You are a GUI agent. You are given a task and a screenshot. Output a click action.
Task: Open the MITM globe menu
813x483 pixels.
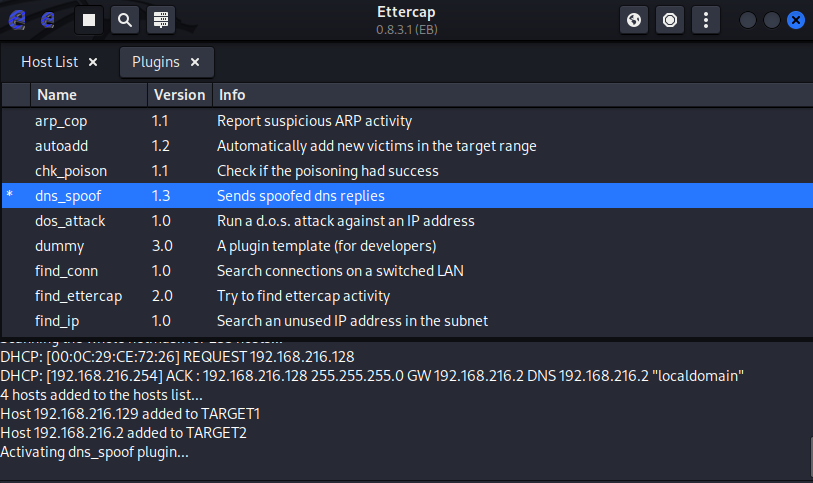click(634, 19)
